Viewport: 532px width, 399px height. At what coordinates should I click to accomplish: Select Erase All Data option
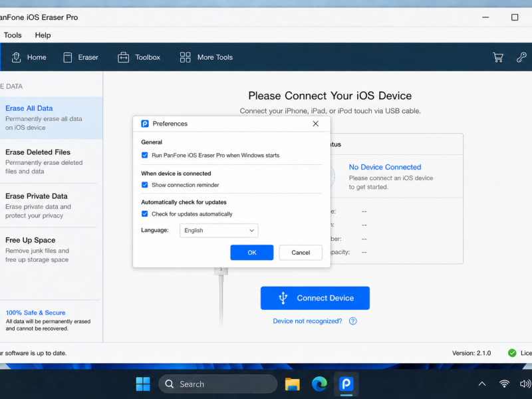(x=51, y=118)
